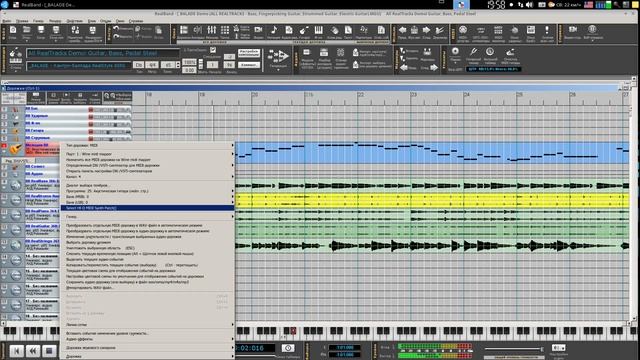Expand 'Тип дорожки: MIDI' submenu
The image size is (640, 360).
coord(148,145)
